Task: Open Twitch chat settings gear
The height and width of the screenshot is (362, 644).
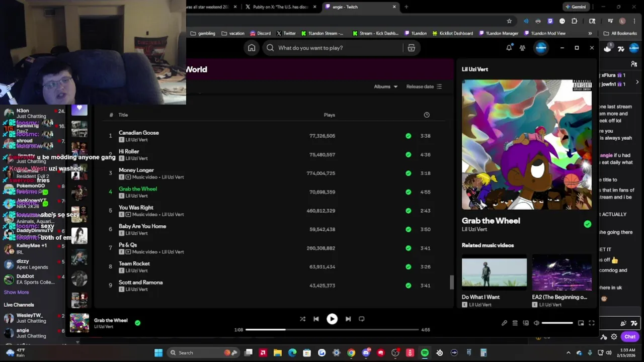Action: tap(614, 337)
